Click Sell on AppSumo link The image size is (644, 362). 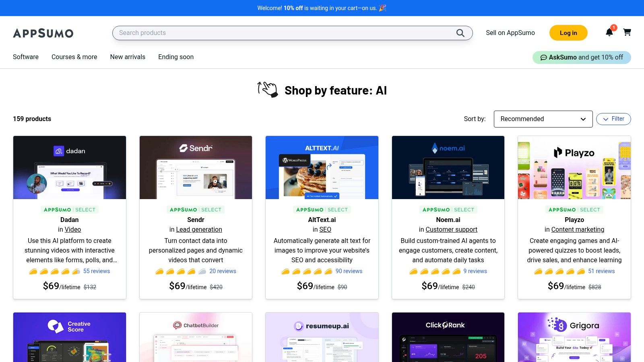coord(510,33)
